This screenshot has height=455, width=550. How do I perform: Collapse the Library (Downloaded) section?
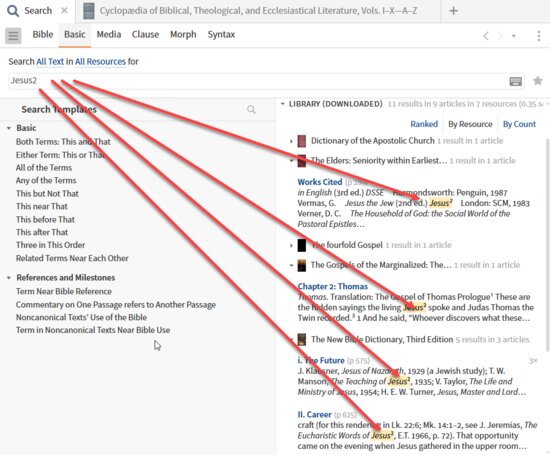(283, 104)
